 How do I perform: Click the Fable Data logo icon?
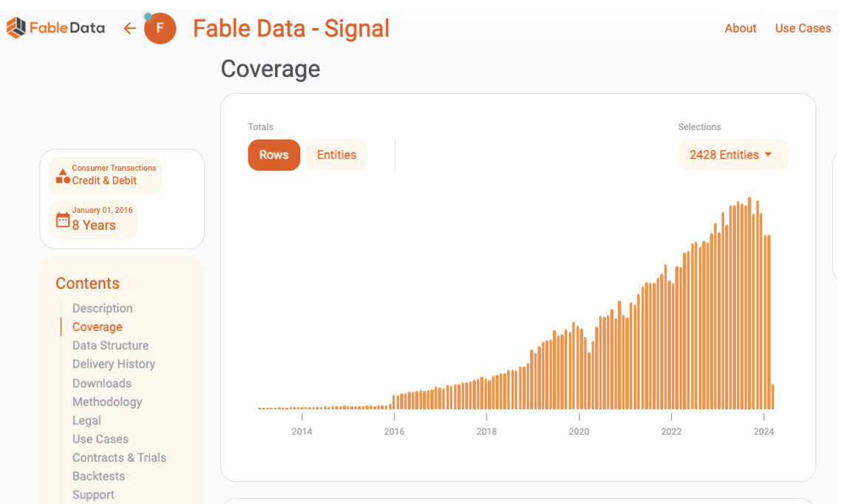tap(16, 28)
